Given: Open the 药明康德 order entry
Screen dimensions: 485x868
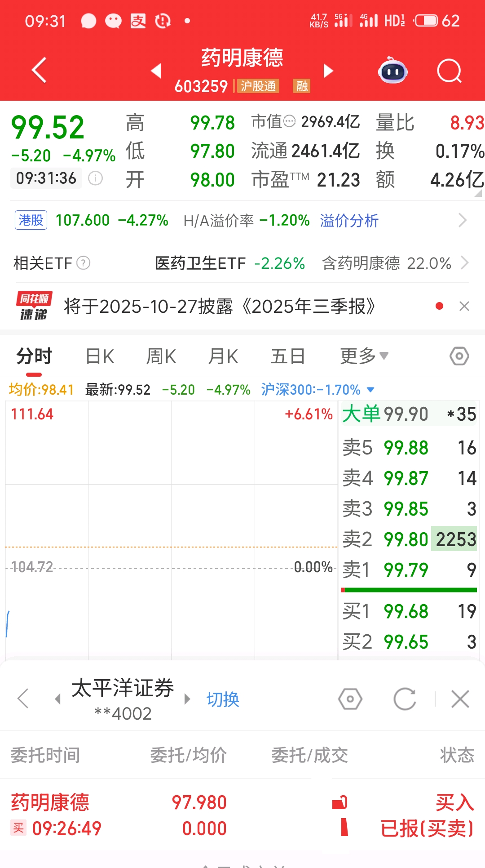Looking at the screenshot, I should [242, 815].
